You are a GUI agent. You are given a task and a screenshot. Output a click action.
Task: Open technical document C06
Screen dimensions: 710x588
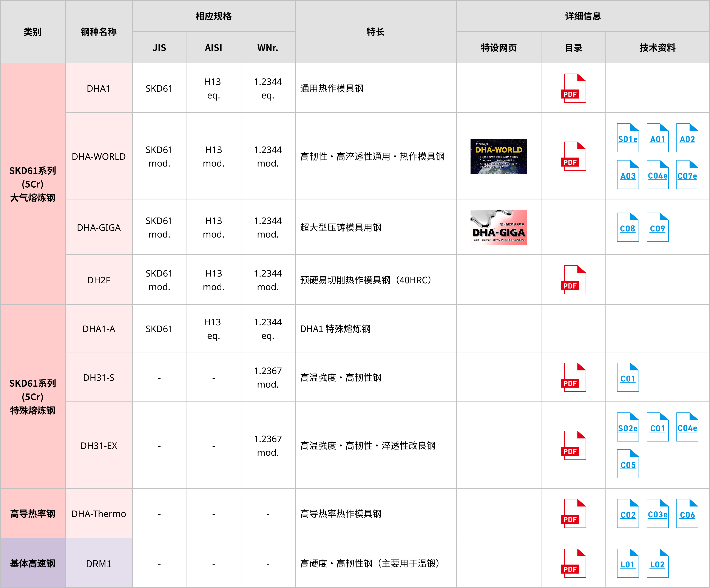pos(687,514)
